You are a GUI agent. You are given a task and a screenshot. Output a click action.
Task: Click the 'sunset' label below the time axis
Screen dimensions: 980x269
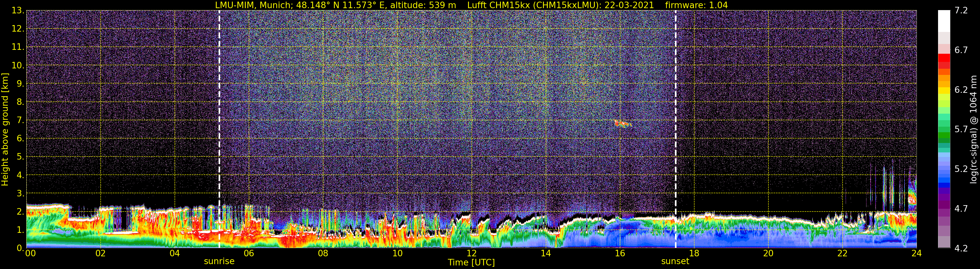[675, 262]
